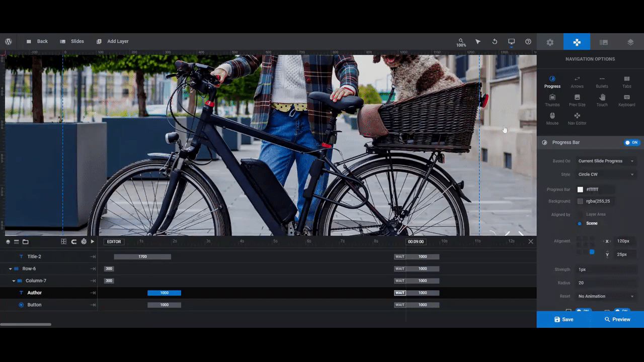Screen dimensions: 644x362
Task: Click the arrow icon on Title-2 row
Action: click(x=93, y=256)
